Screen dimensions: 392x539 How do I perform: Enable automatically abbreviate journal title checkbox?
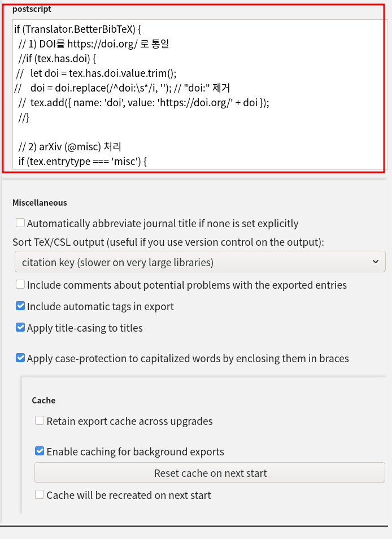[20, 223]
